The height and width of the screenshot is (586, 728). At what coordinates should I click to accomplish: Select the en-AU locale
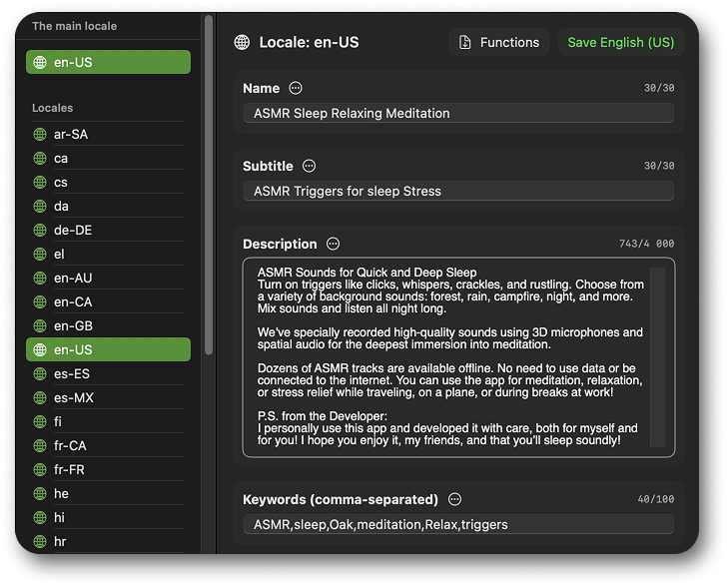click(x=108, y=278)
